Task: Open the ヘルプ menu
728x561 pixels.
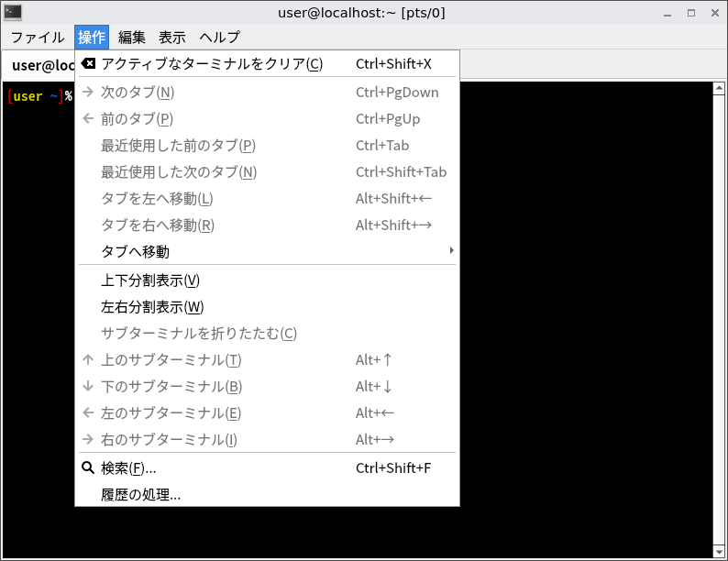Action: point(219,38)
